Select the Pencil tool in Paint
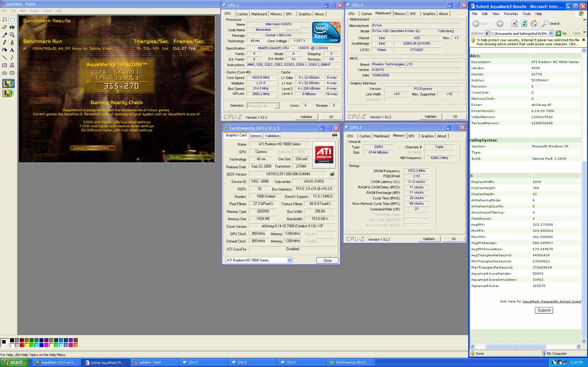This screenshot has height=367, width=588. pyautogui.click(x=4, y=42)
